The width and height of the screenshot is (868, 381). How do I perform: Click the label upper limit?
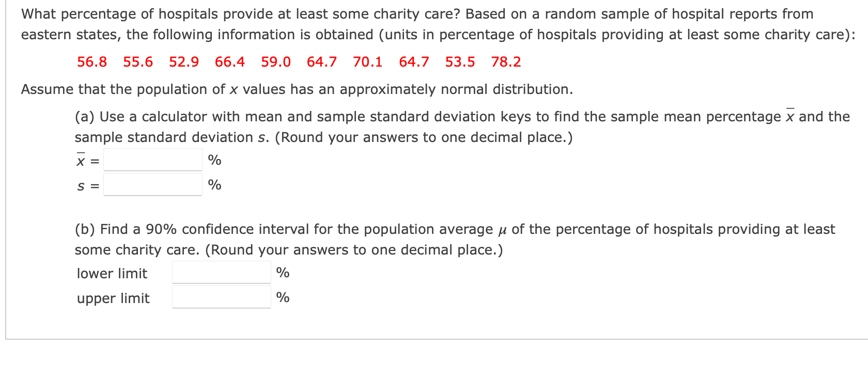pos(113,298)
